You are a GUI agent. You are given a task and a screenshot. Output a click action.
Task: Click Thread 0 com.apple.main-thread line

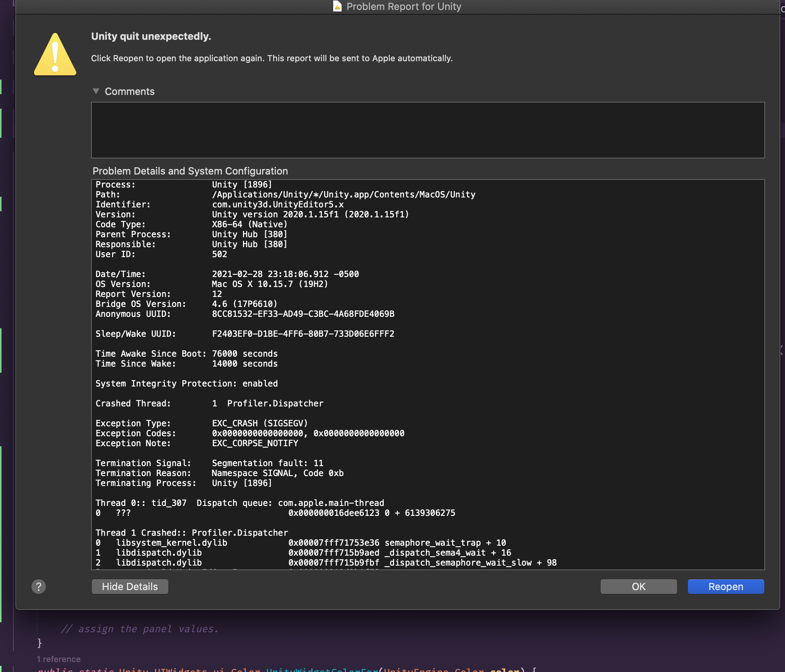tap(239, 503)
